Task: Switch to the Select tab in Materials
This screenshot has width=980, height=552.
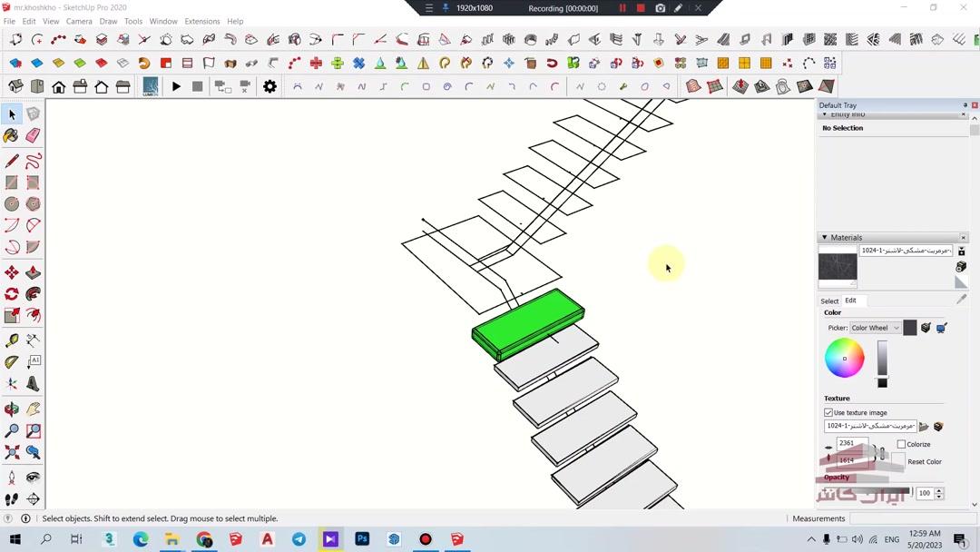Action: click(829, 301)
